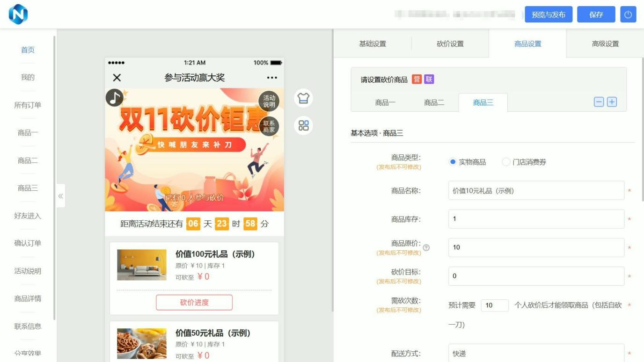Click the four-squares module grid icon
Image resolution: width=644 pixels, height=362 pixels.
[303, 125]
